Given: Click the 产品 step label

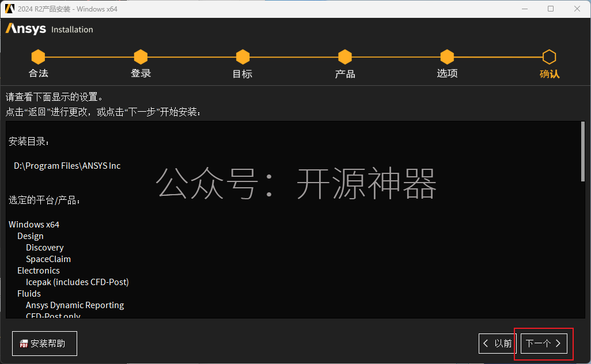Looking at the screenshot, I should point(345,74).
